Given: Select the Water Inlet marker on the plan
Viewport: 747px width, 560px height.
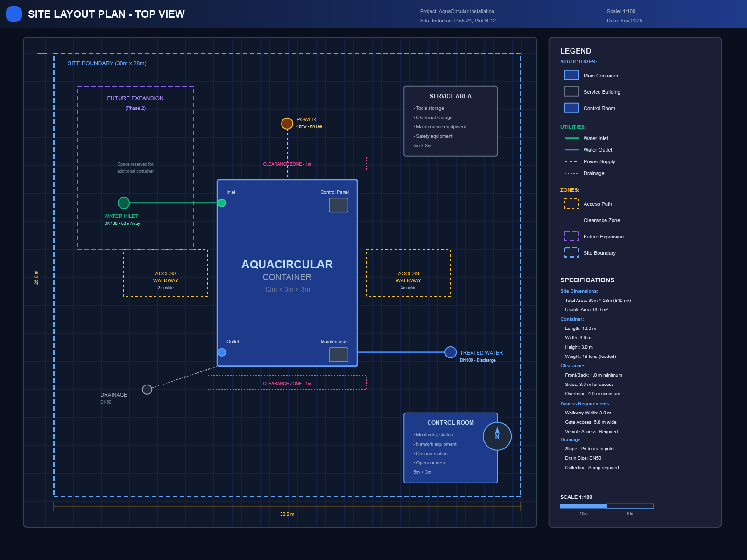Looking at the screenshot, I should click(x=123, y=203).
